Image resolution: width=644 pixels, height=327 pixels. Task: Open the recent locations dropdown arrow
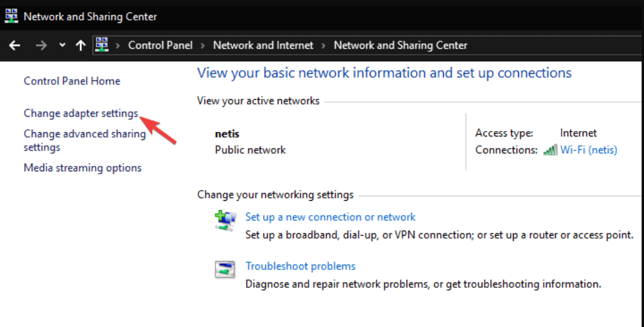pyautogui.click(x=62, y=46)
